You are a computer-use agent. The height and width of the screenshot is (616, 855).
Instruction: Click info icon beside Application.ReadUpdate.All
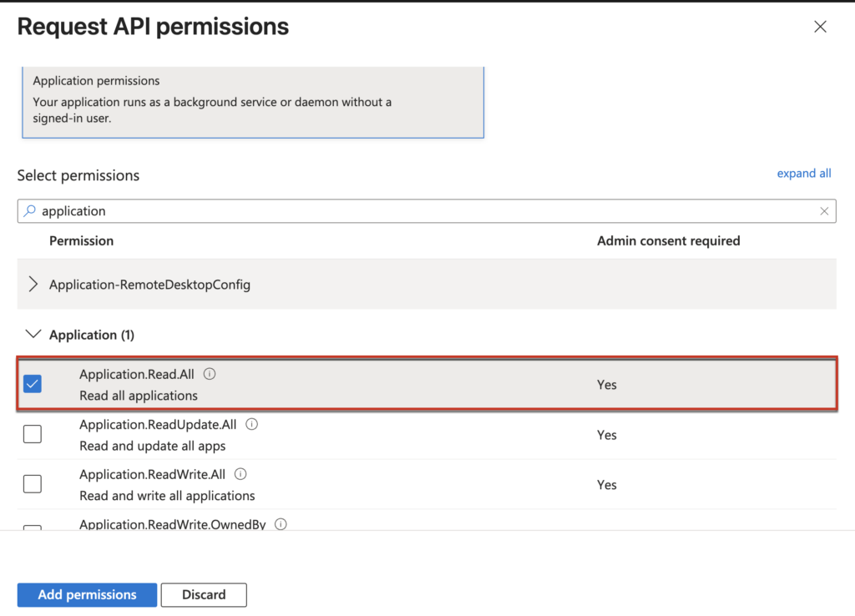tap(251, 424)
